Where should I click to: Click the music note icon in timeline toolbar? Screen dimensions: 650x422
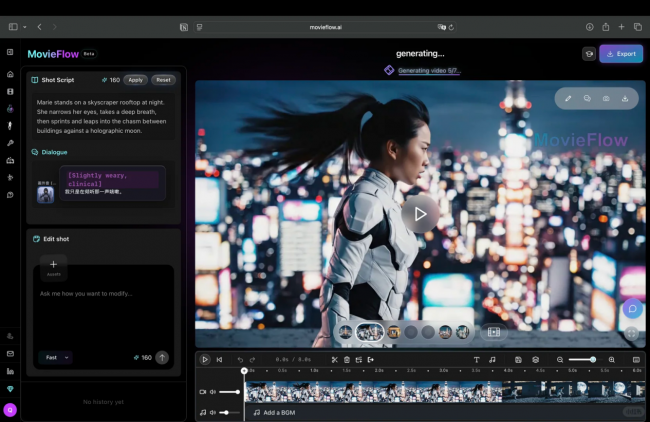click(x=492, y=359)
